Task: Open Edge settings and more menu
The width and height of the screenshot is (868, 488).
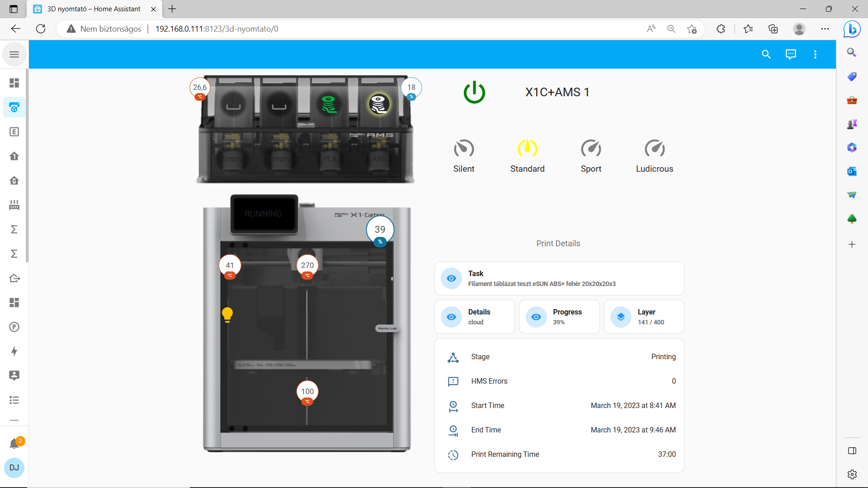Action: point(825,29)
